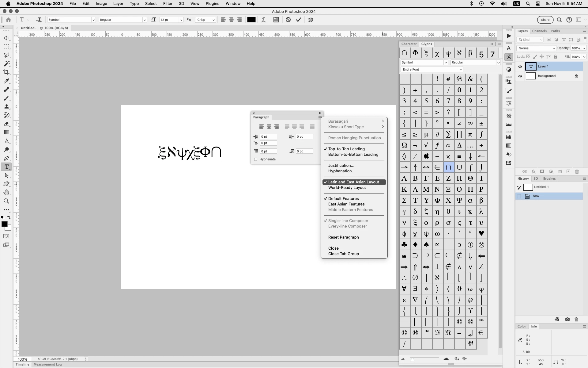Open the Normal blend mode dropdown

[x=536, y=48]
